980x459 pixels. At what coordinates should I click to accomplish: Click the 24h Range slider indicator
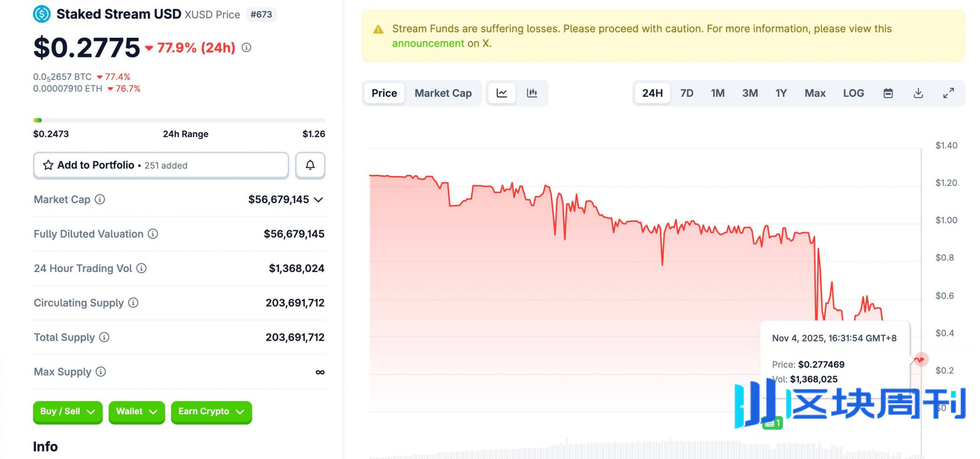click(x=38, y=120)
